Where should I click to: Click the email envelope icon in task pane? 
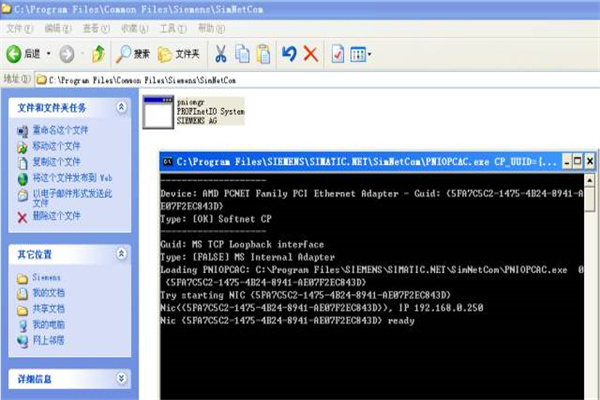point(23,195)
